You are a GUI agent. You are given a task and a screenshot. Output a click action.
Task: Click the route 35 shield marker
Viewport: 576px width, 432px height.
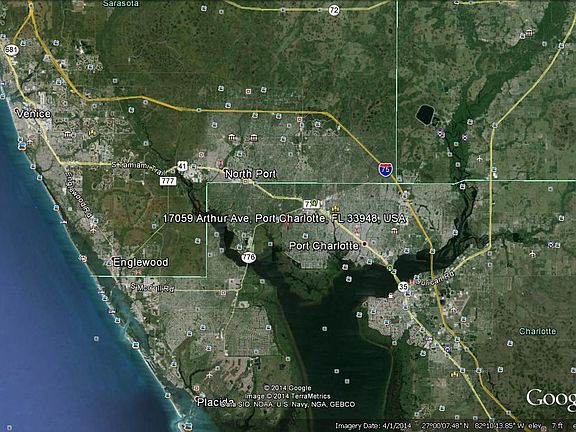click(403, 287)
